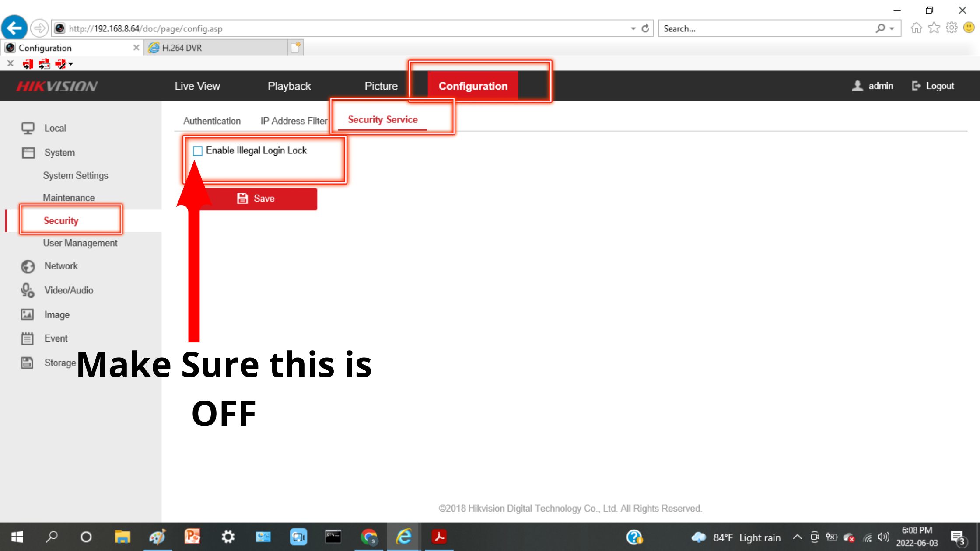Toggle Enable Illegal Login Lock checkbox
The height and width of the screenshot is (551, 980).
coord(198,150)
